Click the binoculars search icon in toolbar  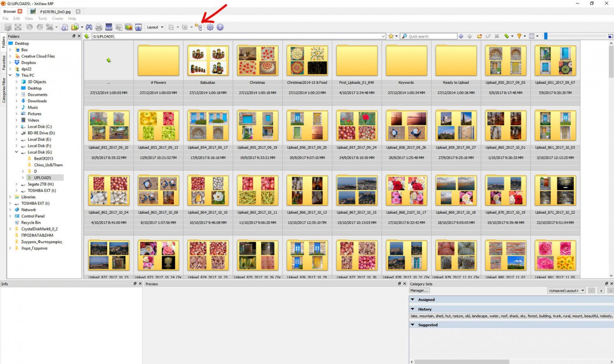click(x=89, y=27)
